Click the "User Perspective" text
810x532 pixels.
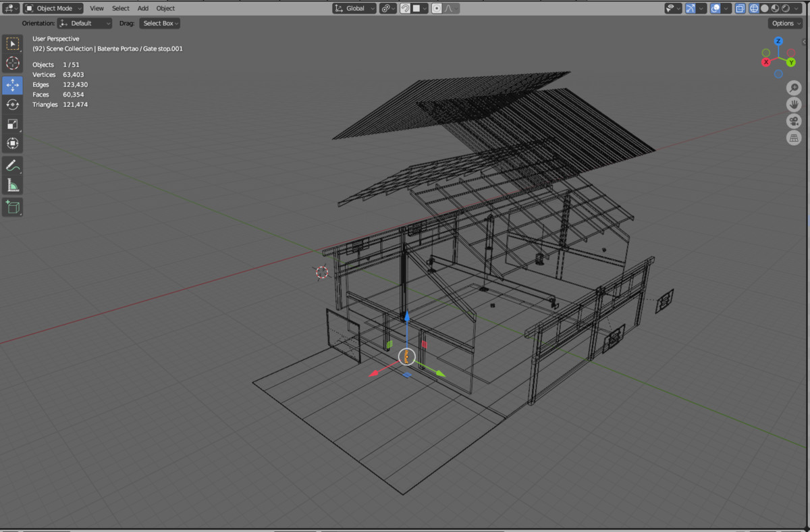[x=56, y=39]
